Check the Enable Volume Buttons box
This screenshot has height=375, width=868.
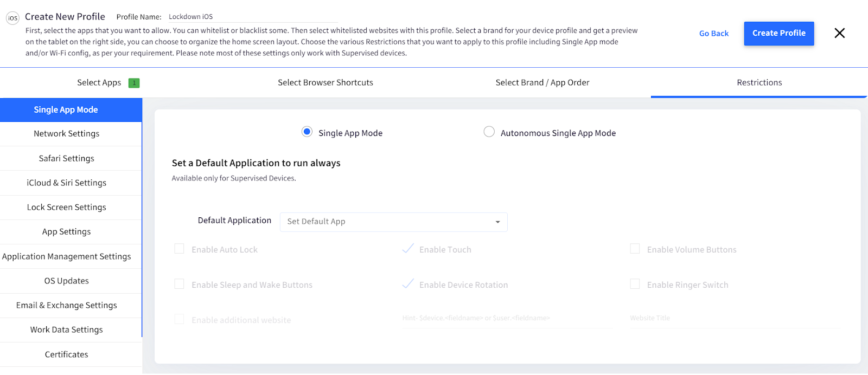point(635,249)
